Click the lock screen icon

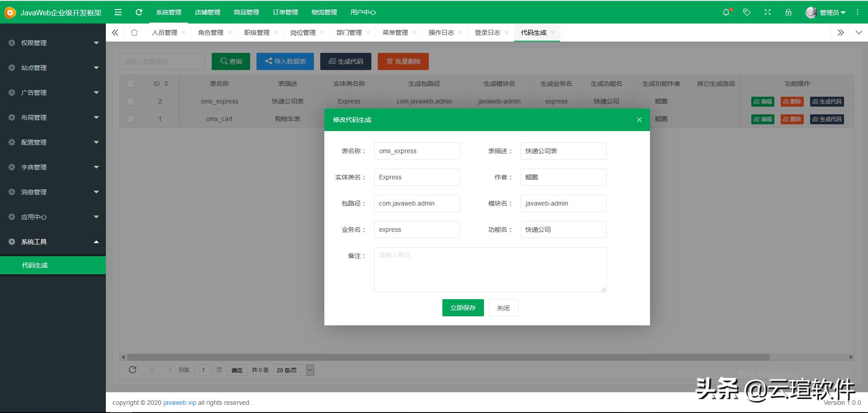click(788, 12)
